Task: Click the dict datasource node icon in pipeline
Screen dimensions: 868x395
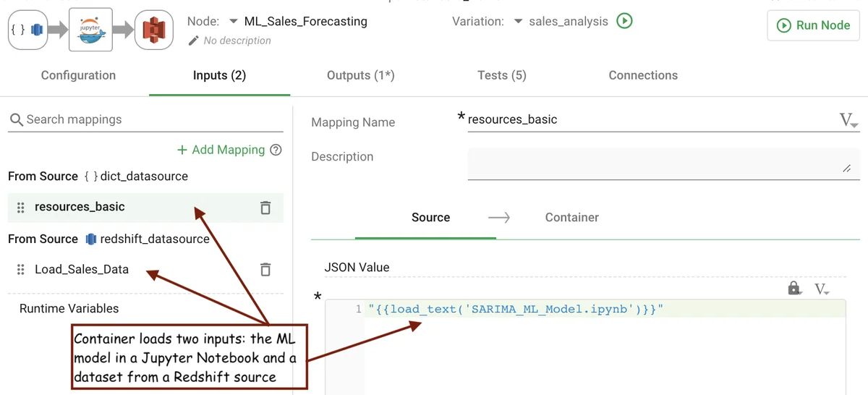Action: 27,30
